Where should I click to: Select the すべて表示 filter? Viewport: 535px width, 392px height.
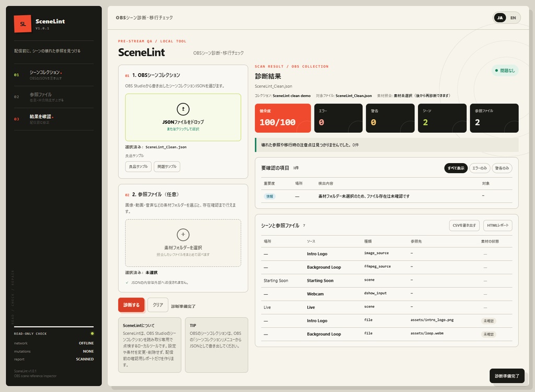(x=456, y=168)
